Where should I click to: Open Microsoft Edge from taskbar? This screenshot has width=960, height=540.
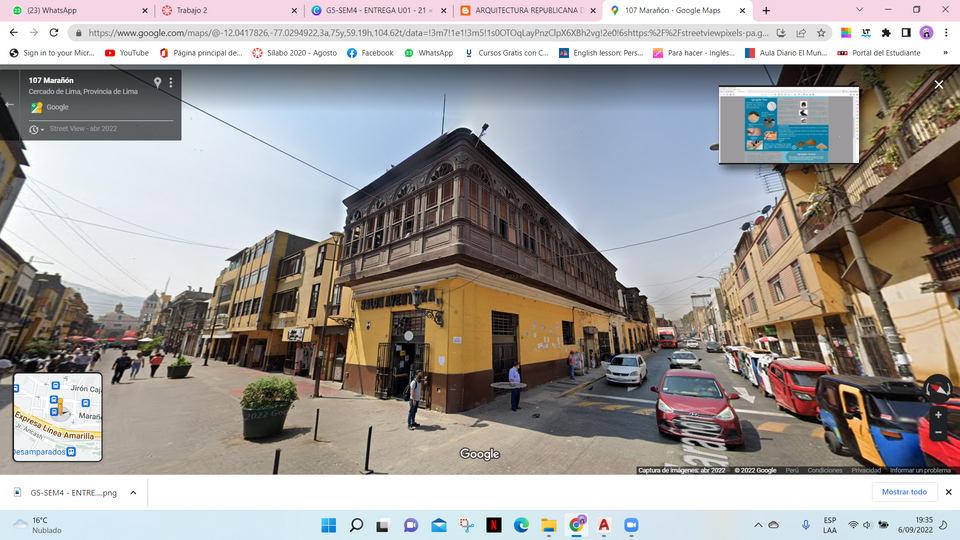521,525
